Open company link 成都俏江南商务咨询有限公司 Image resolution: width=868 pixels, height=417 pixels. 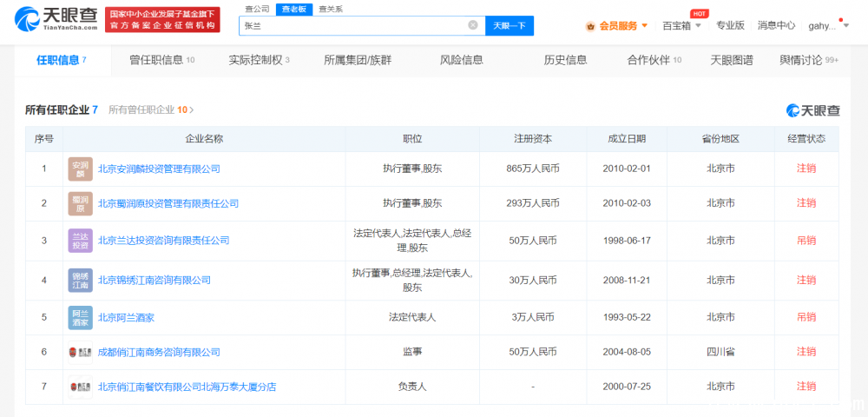click(x=159, y=352)
